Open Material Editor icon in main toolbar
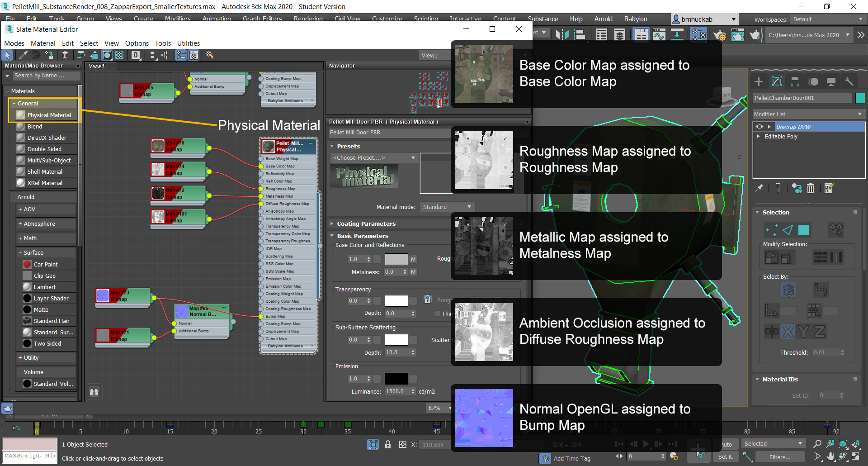The image size is (868, 466). pyautogui.click(x=698, y=34)
